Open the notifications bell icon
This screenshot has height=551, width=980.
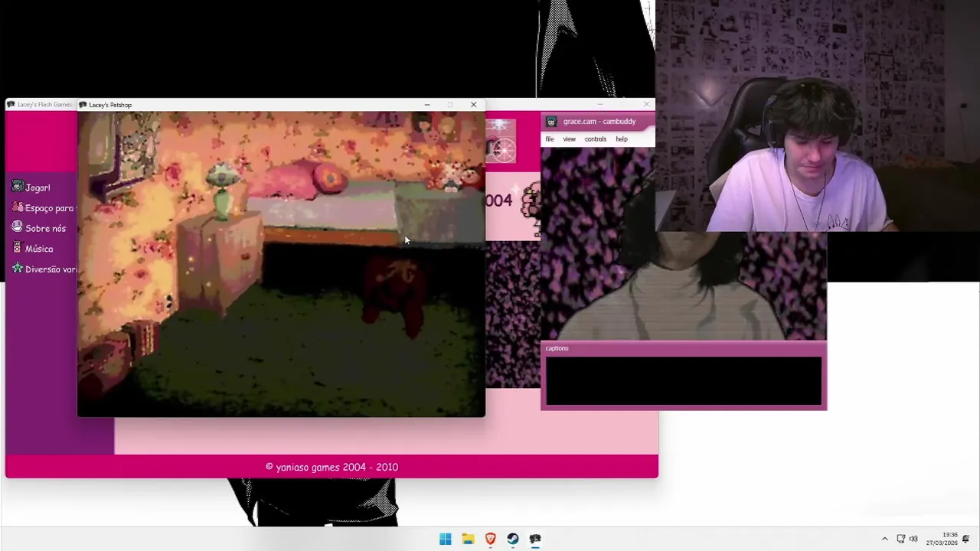[966, 539]
